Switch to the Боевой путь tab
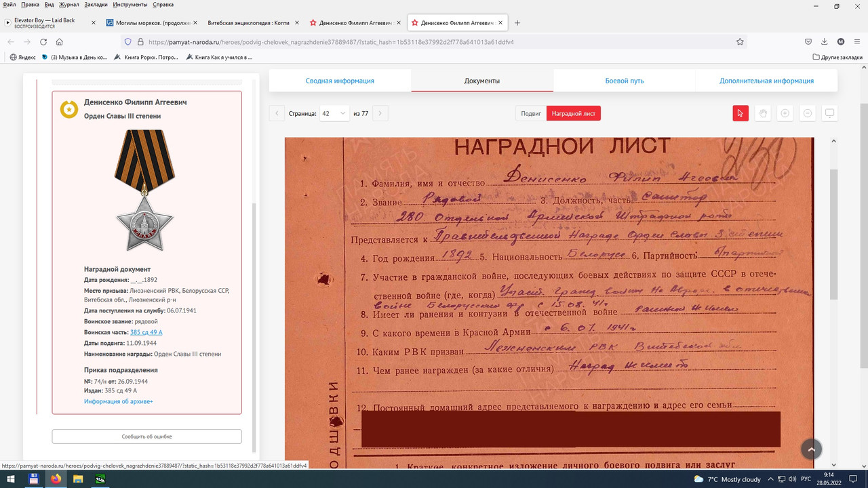Screen dimensions: 868x488 coord(624,80)
